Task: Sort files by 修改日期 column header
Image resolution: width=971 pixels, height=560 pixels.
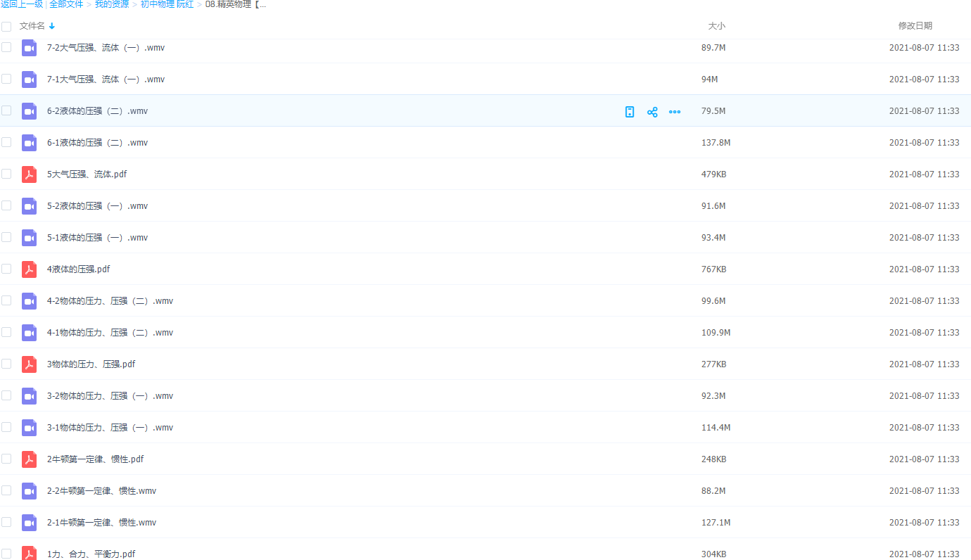Action: point(915,26)
